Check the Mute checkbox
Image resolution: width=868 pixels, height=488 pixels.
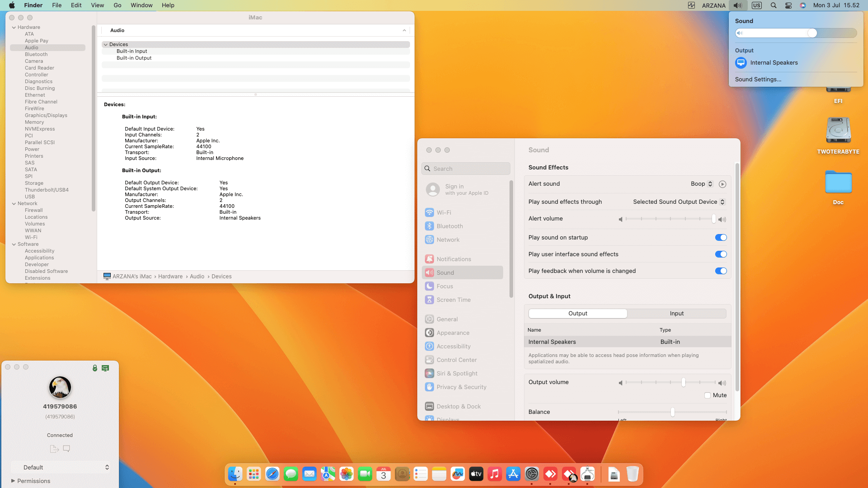click(x=708, y=395)
